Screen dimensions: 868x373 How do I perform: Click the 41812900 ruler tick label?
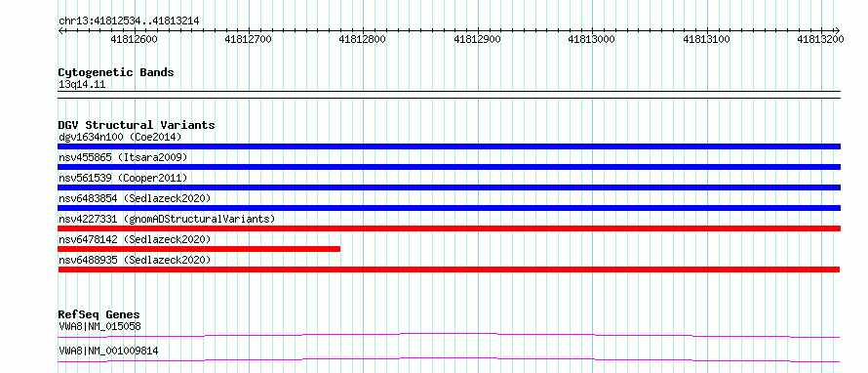point(477,39)
